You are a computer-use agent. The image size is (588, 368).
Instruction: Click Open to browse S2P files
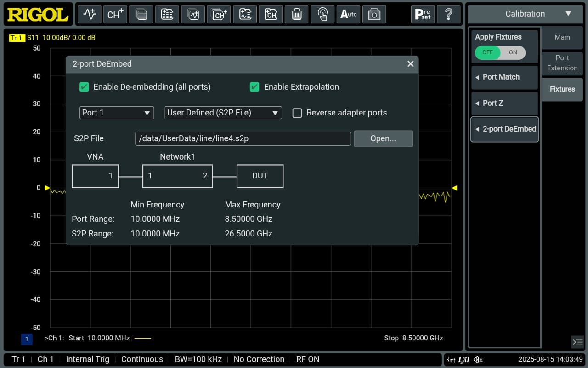(x=383, y=138)
